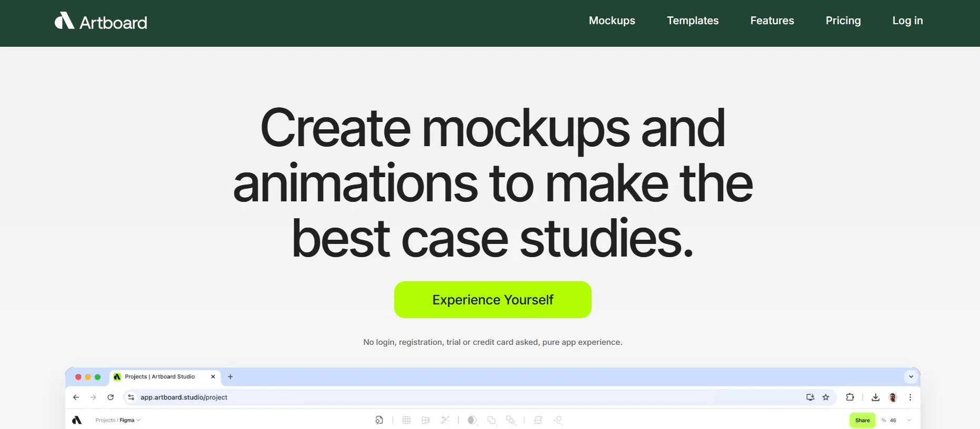Open the Templates menu item

(693, 21)
